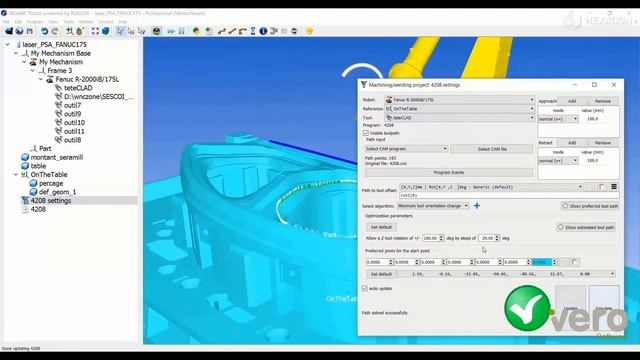
Task: Toggle the Visible toolpath checkbox
Action: [x=366, y=133]
